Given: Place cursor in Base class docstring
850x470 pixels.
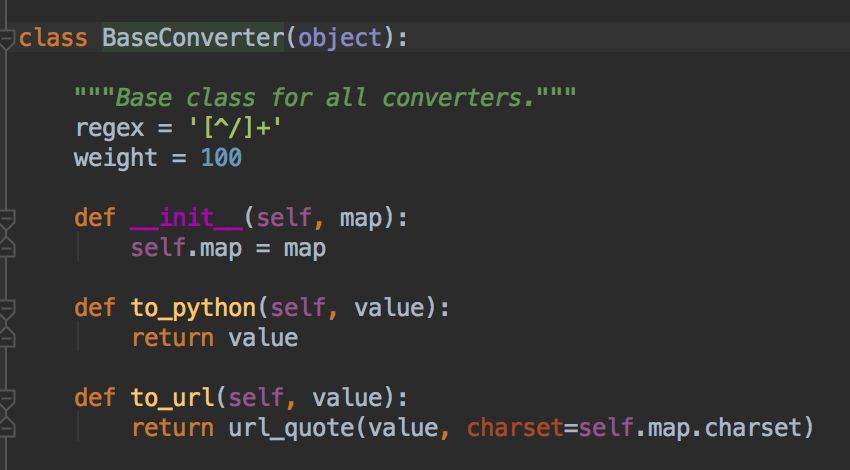Looking at the screenshot, I should pos(325,98).
